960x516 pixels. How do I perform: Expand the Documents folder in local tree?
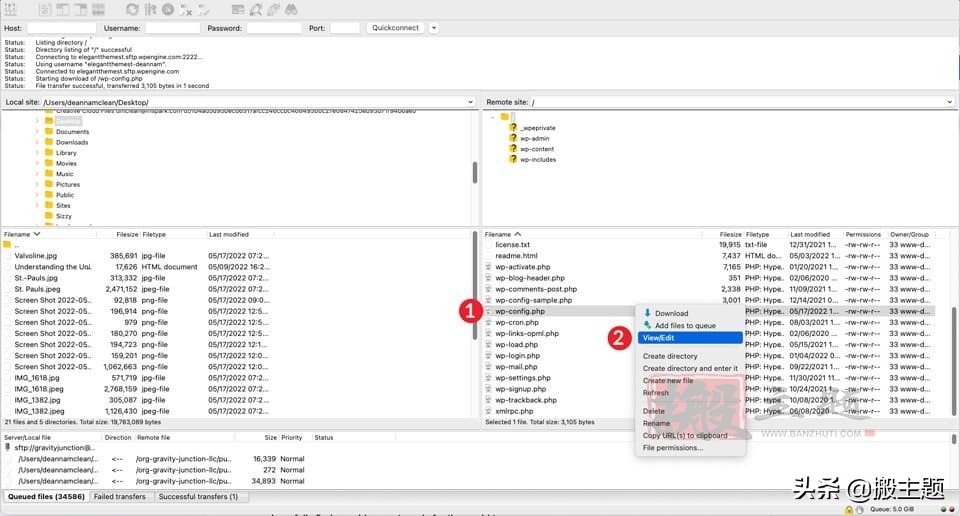click(37, 131)
